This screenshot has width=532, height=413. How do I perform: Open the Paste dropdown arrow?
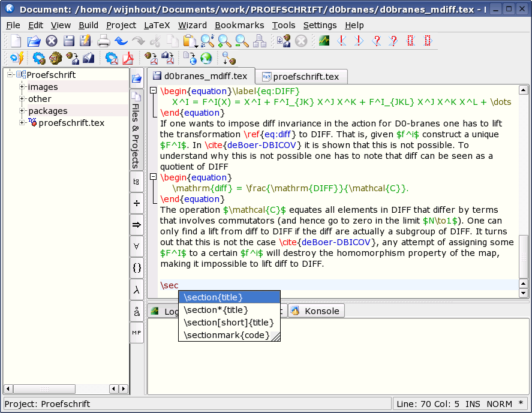point(197,45)
